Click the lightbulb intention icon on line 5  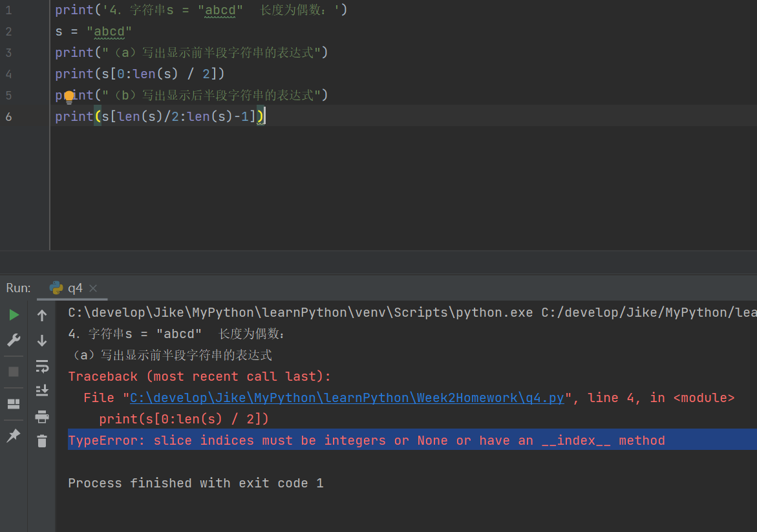pyautogui.click(x=70, y=96)
